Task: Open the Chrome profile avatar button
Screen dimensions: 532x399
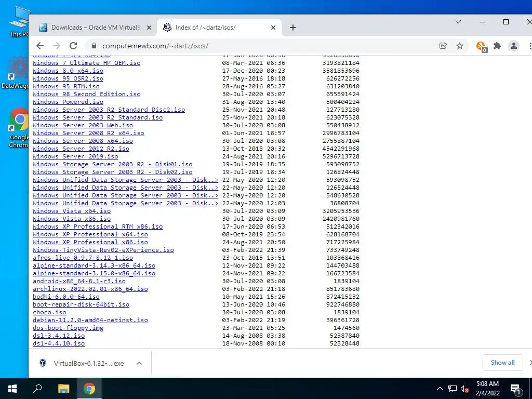Action: click(514, 46)
